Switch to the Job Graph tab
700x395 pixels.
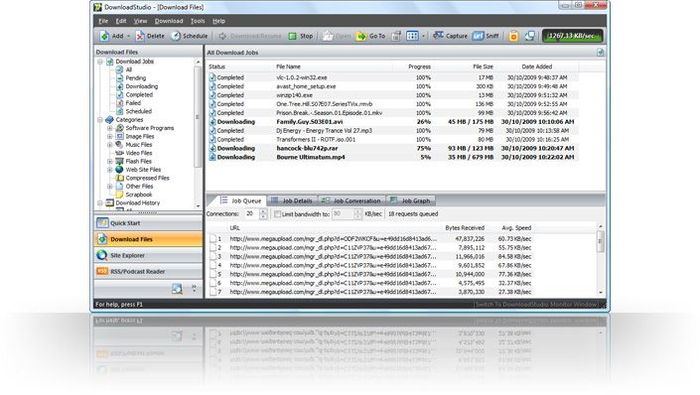[x=411, y=201]
